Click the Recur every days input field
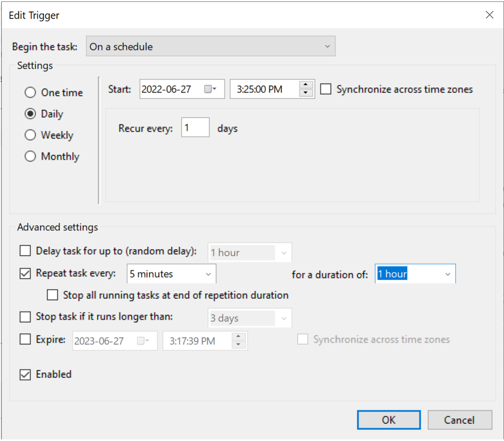This screenshot has height=441, width=504. click(195, 128)
